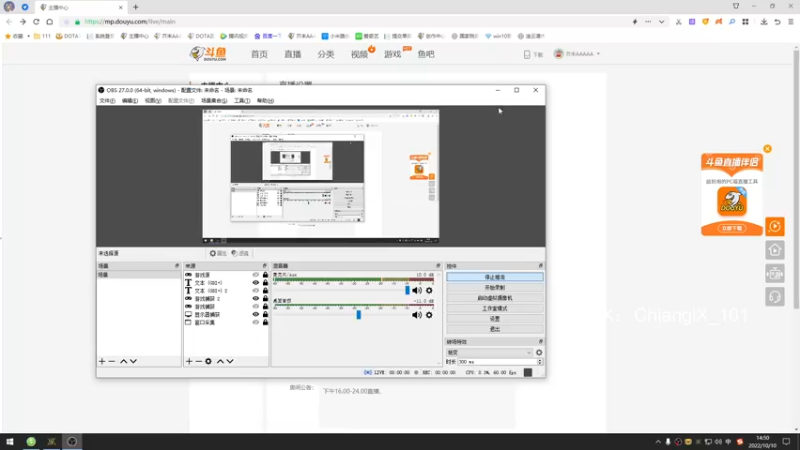The height and width of the screenshot is (450, 800).
Task: Open 麦克风/Aux audio settings gear
Action: click(429, 290)
